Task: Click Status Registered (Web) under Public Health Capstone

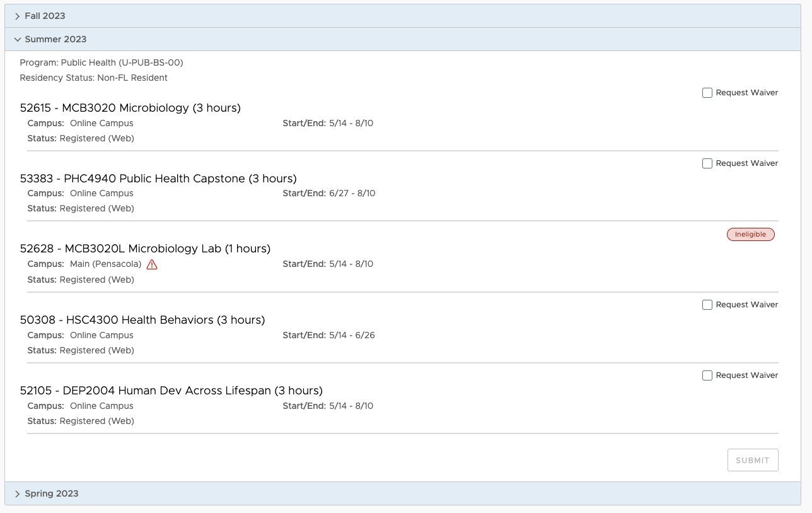Action: click(x=81, y=208)
